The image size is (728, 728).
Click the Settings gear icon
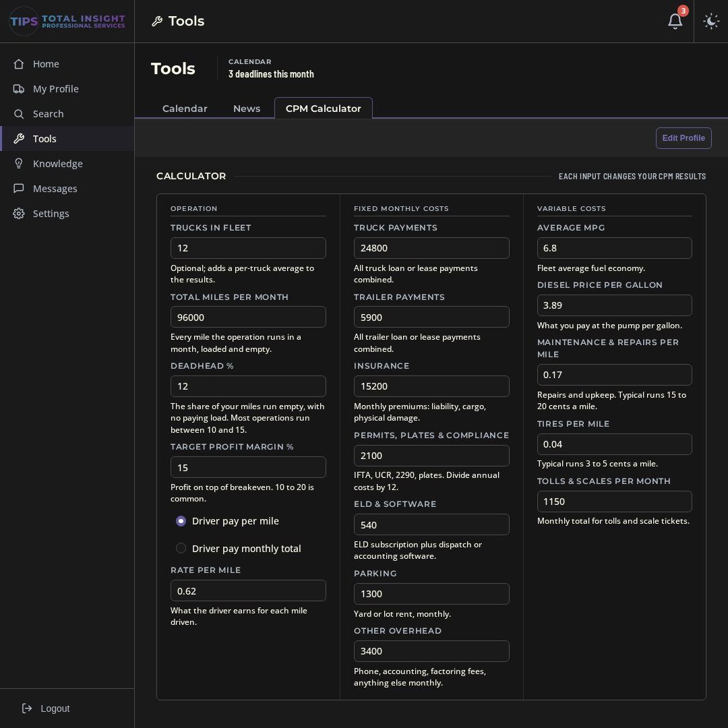coord(19,214)
